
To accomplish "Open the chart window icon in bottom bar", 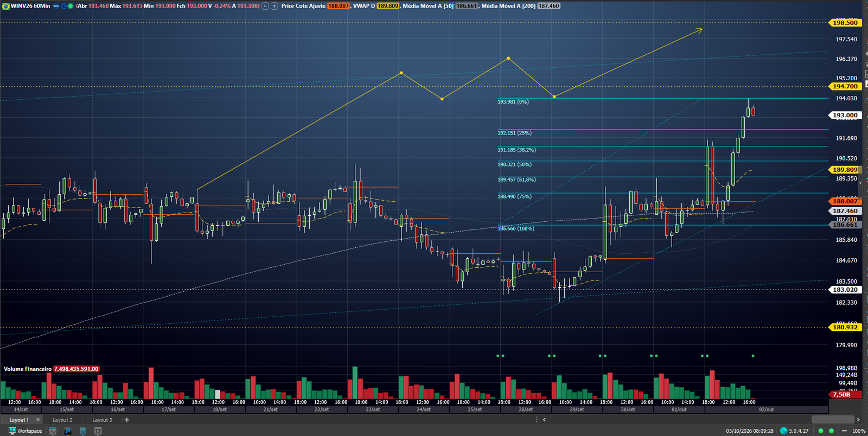I will pyautogui.click(x=53, y=431).
